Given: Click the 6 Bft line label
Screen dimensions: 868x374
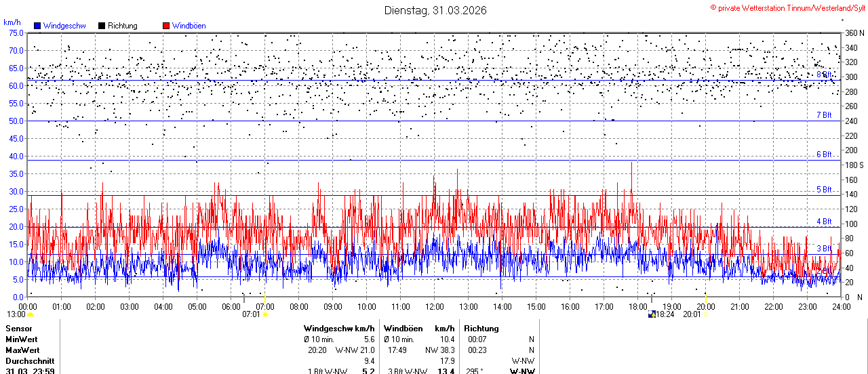Looking at the screenshot, I should 824,154.
